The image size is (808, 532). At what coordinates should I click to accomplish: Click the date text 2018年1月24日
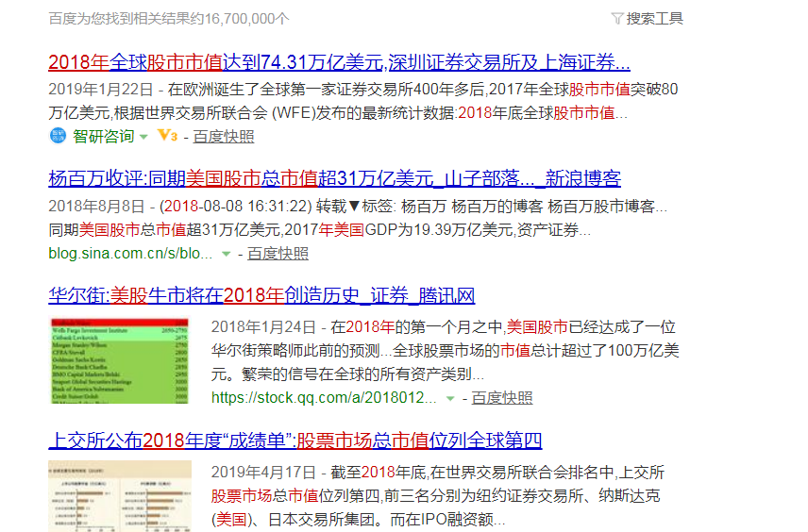tap(263, 327)
